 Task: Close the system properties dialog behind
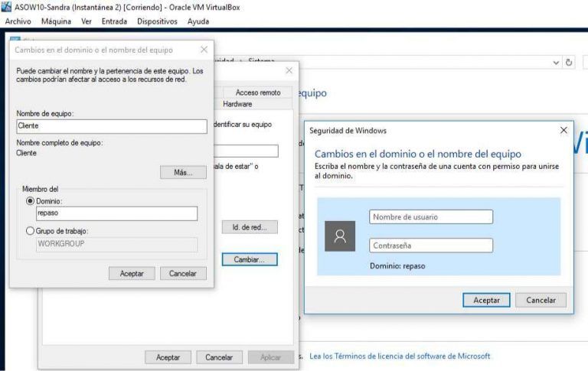point(289,70)
